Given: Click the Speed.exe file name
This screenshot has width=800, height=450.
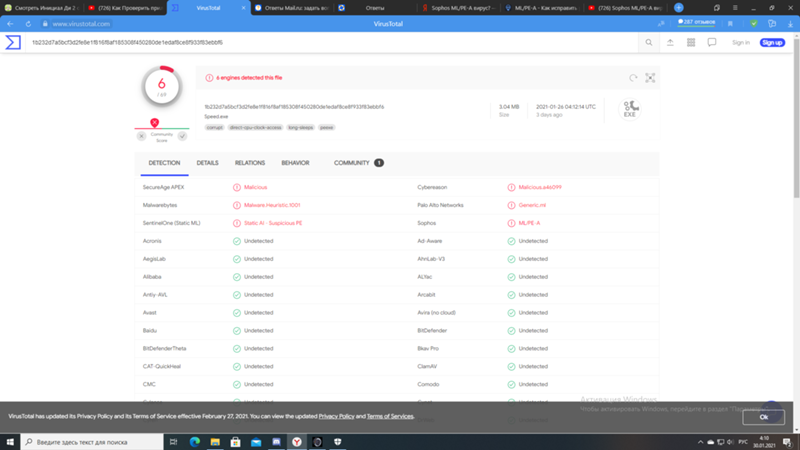Looking at the screenshot, I should point(216,117).
